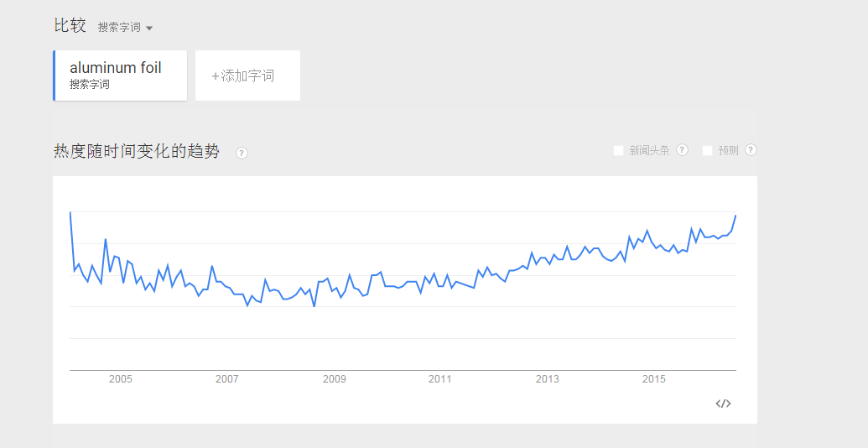
Task: Click the 比较 compare label
Action: tap(70, 25)
